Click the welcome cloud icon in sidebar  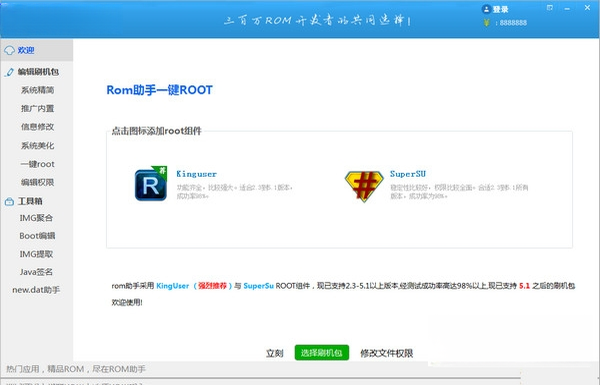coord(9,50)
